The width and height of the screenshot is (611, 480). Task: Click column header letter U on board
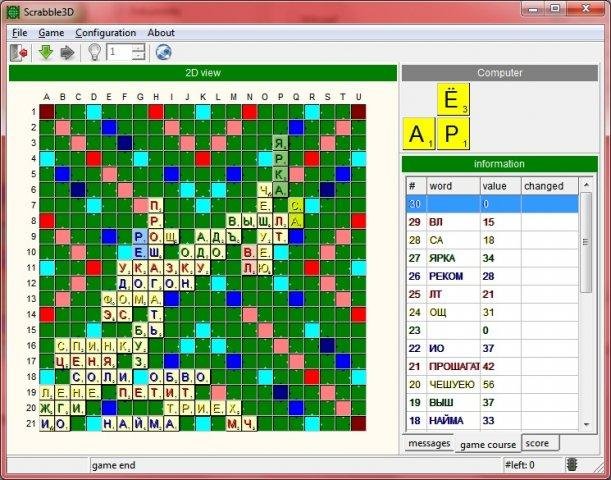(358, 97)
